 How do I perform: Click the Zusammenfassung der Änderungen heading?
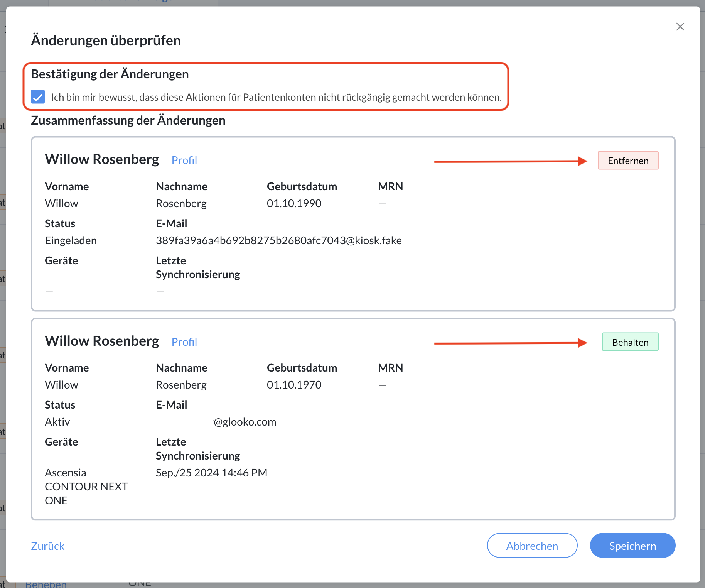pyautogui.click(x=128, y=120)
